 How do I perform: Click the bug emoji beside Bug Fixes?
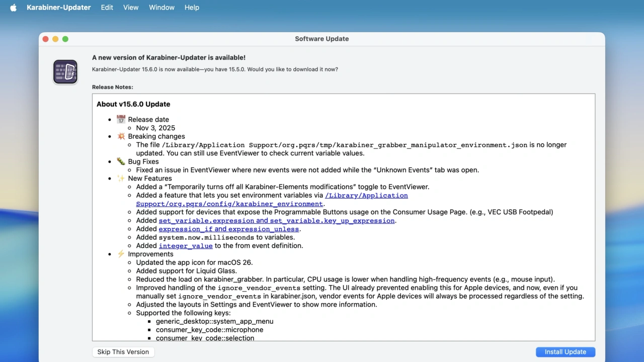(121, 161)
